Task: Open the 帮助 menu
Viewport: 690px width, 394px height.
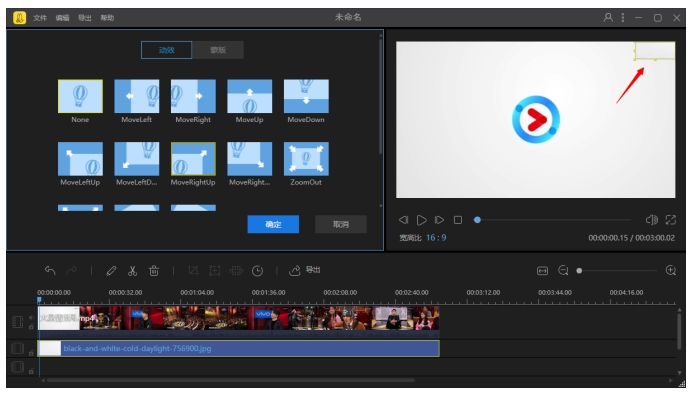Action: pos(107,18)
